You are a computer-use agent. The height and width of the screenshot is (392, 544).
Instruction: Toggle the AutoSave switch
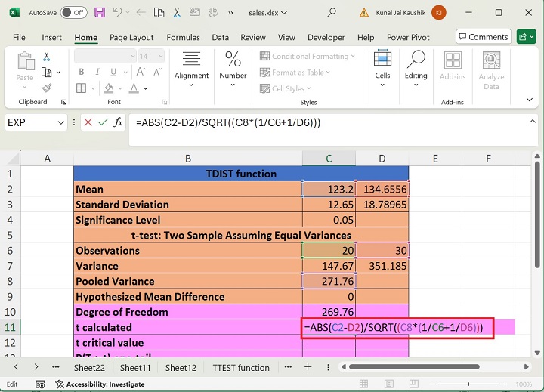point(73,13)
